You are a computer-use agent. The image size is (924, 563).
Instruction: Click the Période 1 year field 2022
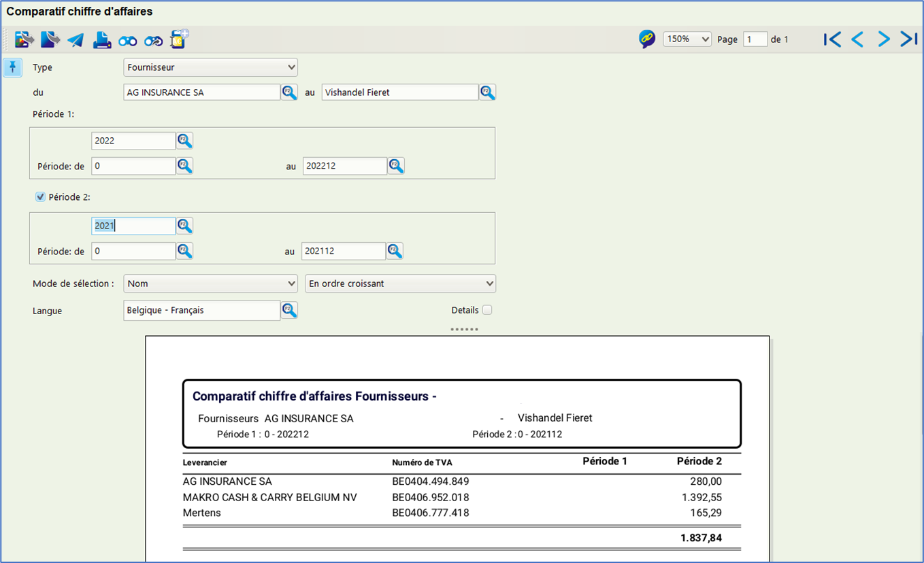point(133,141)
